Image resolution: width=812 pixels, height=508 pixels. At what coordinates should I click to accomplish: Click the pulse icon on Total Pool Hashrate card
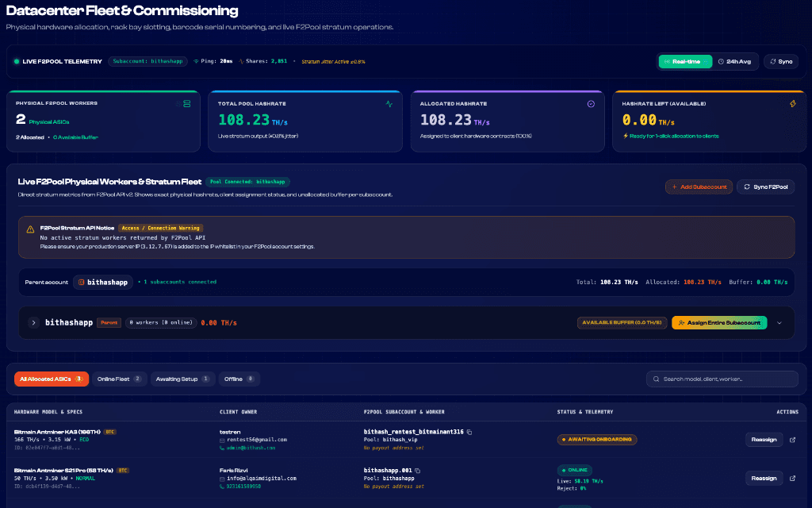(389, 104)
